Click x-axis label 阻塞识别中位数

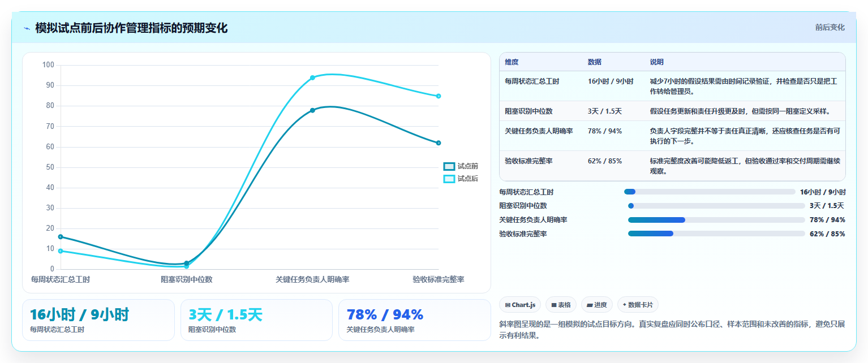pos(187,279)
